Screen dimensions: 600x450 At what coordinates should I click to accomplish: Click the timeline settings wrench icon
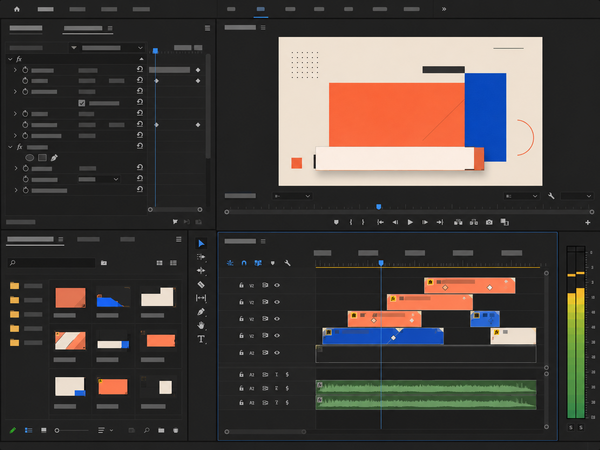click(287, 263)
